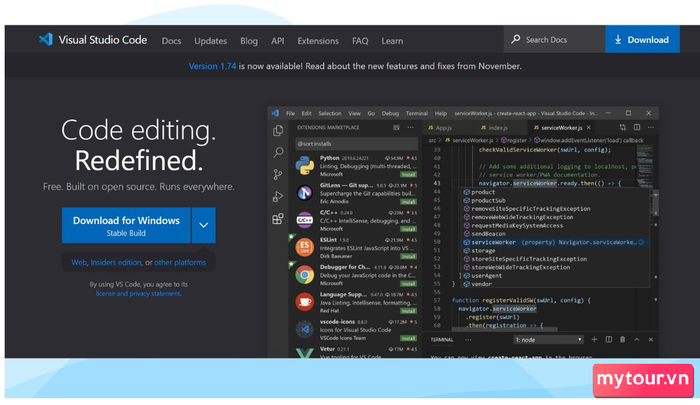Screen dimensions: 700x405
Task: Open the Debug menu
Action: pos(390,113)
